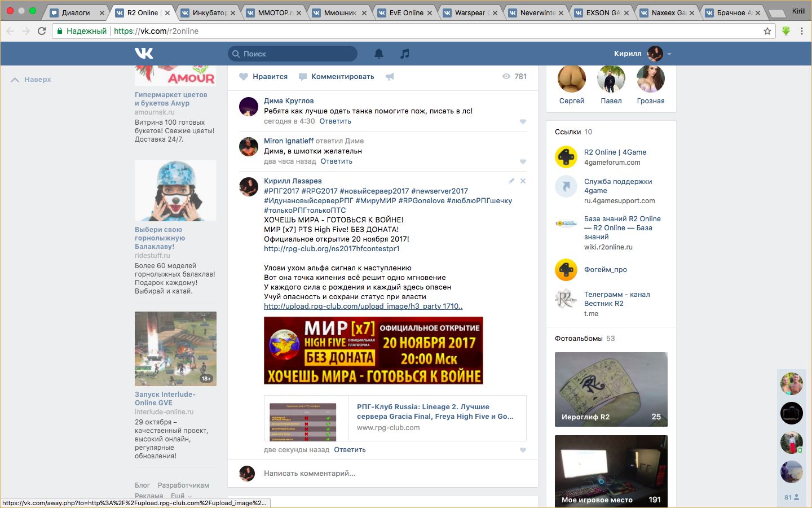Open Кирилл Лазарев's commenter name
The width and height of the screenshot is (812, 508).
click(293, 181)
